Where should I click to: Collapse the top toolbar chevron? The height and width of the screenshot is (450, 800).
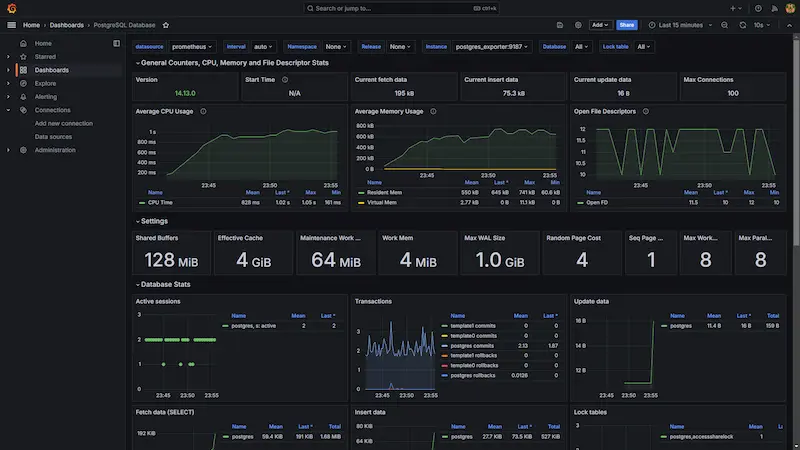[x=789, y=25]
